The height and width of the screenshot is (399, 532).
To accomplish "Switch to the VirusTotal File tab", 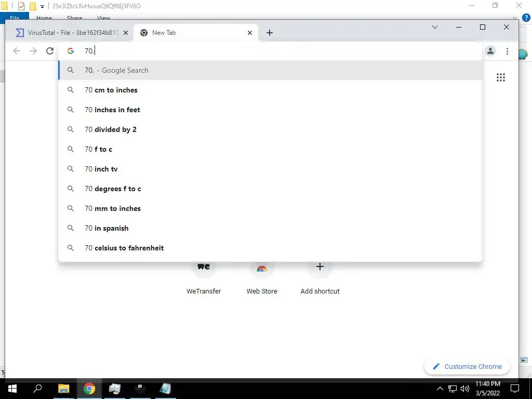I will 68,33.
